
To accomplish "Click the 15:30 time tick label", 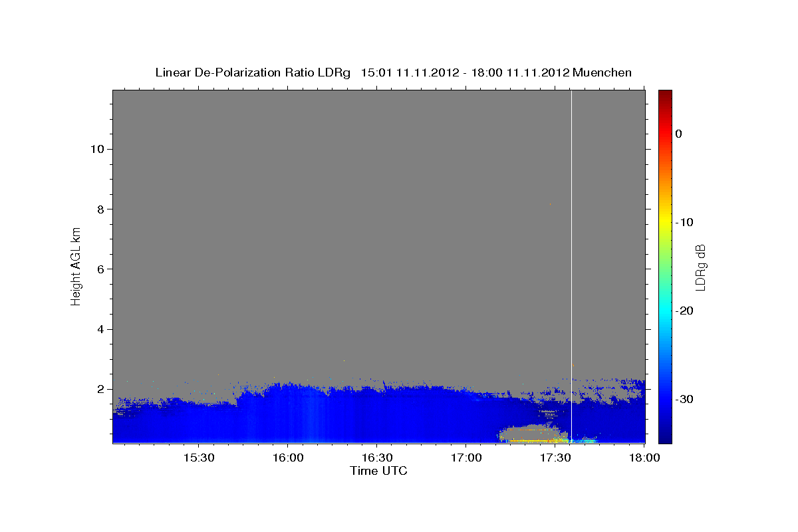I will pos(198,458).
